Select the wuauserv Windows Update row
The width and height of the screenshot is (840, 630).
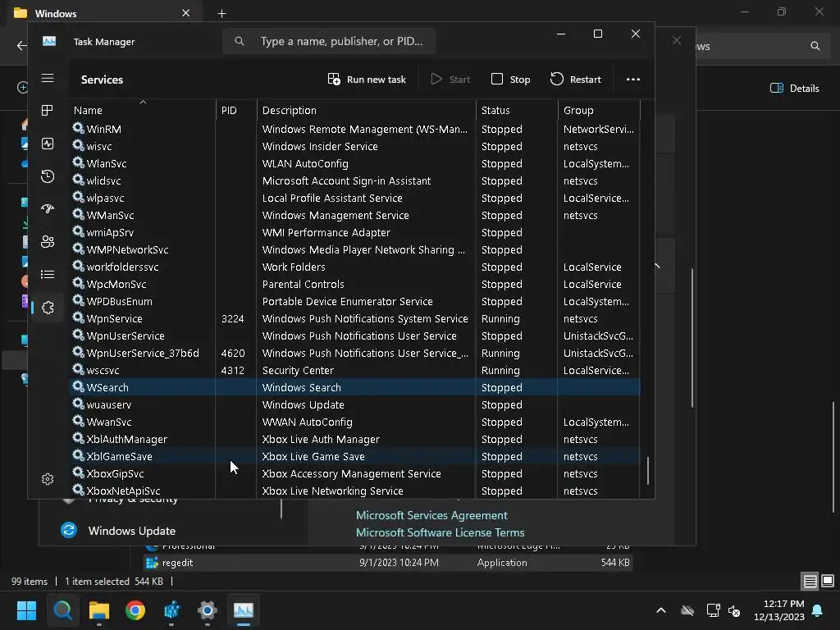point(354,404)
